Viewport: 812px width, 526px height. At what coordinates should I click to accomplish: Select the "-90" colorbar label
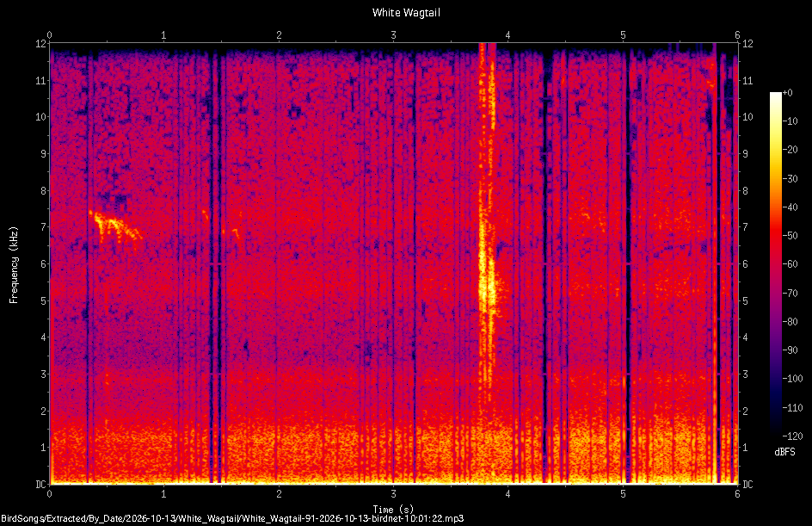[x=790, y=350]
